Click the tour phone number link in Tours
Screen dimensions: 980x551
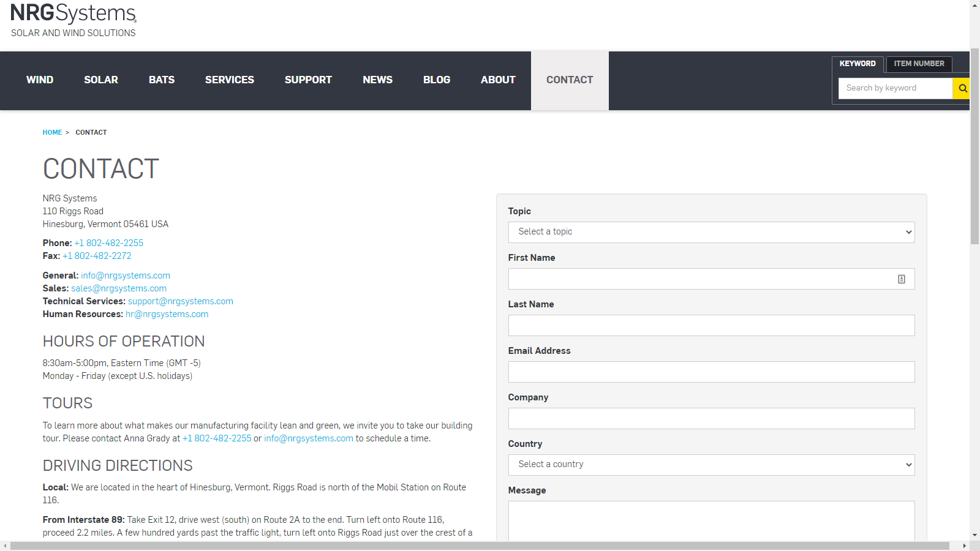coord(217,438)
